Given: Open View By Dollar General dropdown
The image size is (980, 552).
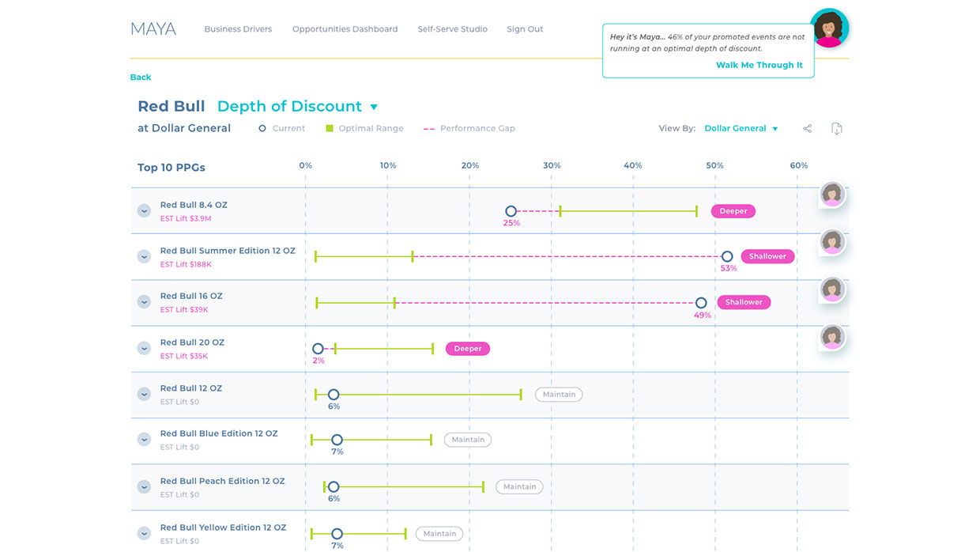Looking at the screenshot, I should pos(741,128).
